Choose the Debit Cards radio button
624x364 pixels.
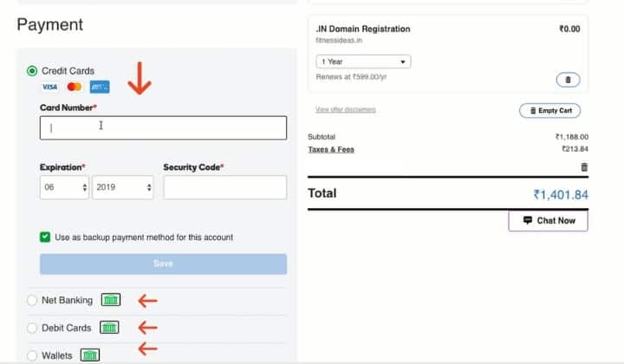coord(33,328)
